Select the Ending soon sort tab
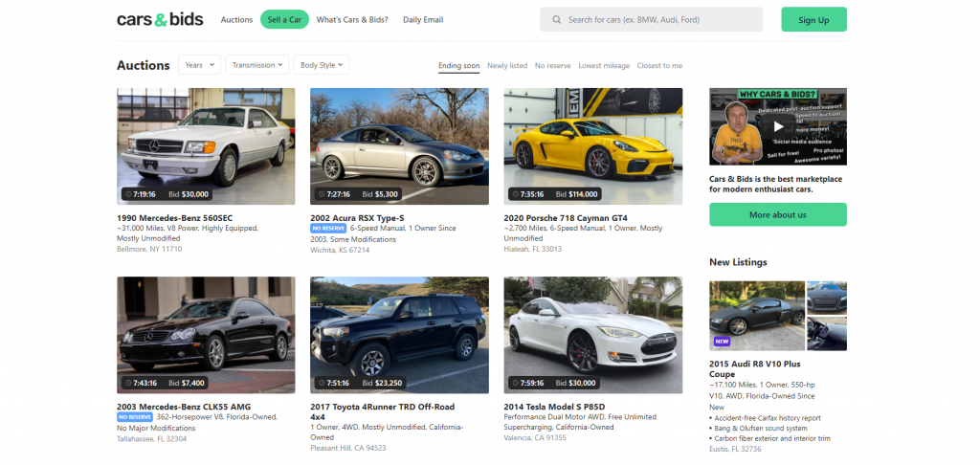Viewport: 980px width, 465px height. click(458, 66)
